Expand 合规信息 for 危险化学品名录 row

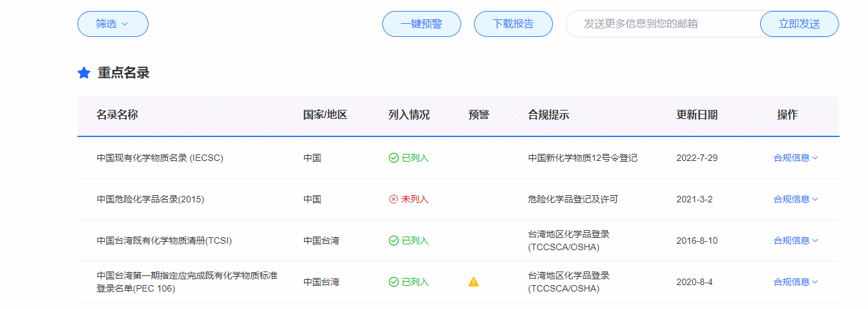pos(796,199)
